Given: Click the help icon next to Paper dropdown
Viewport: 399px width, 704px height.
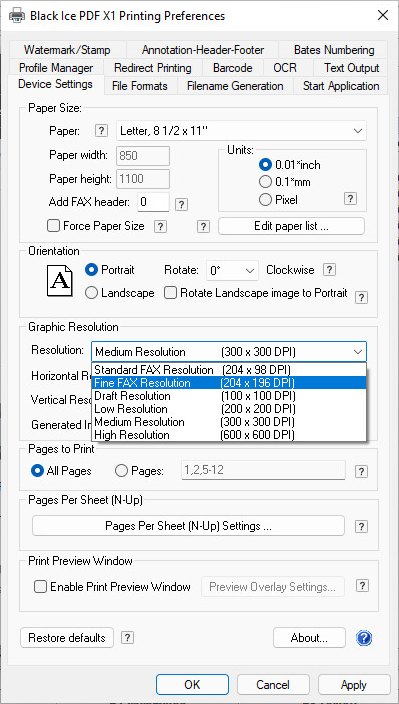Looking at the screenshot, I should point(102,131).
